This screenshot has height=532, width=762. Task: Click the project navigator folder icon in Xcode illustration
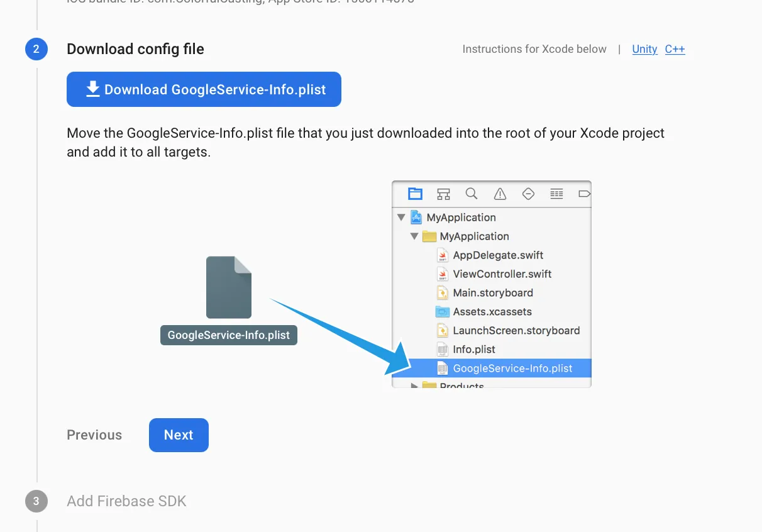pyautogui.click(x=415, y=194)
